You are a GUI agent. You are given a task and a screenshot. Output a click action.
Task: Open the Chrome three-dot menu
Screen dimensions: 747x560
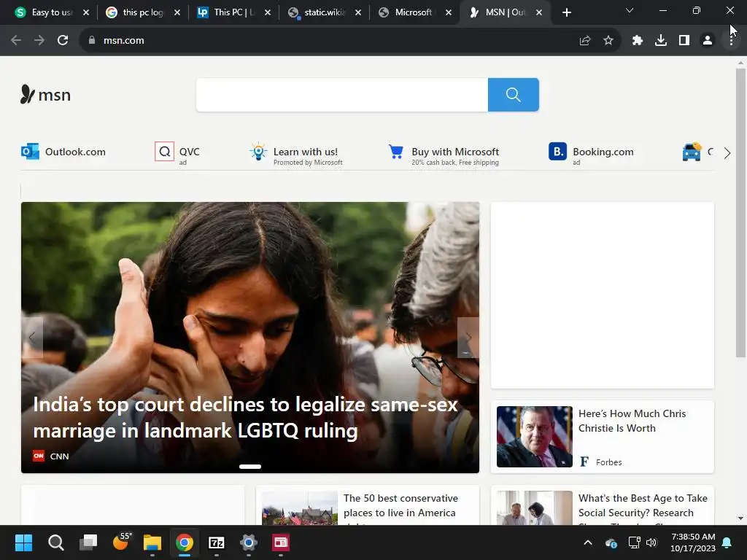pyautogui.click(x=731, y=41)
